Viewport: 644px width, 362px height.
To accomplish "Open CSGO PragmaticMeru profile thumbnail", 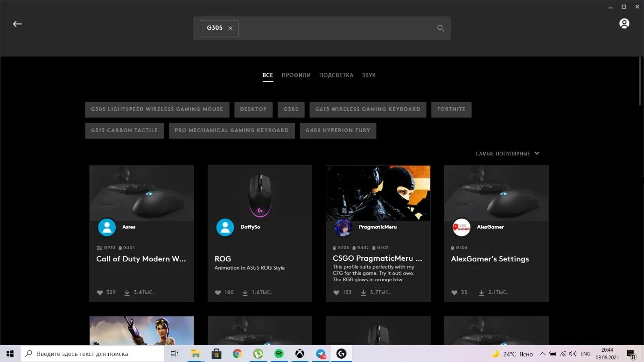I will click(378, 193).
